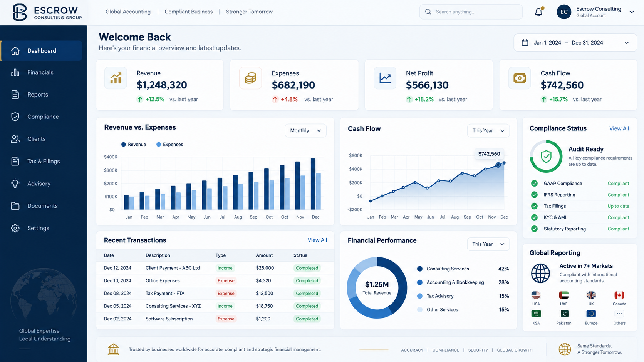This screenshot has height=362, width=644.
Task: Click the $12,500 amount cell
Action: coord(264,294)
